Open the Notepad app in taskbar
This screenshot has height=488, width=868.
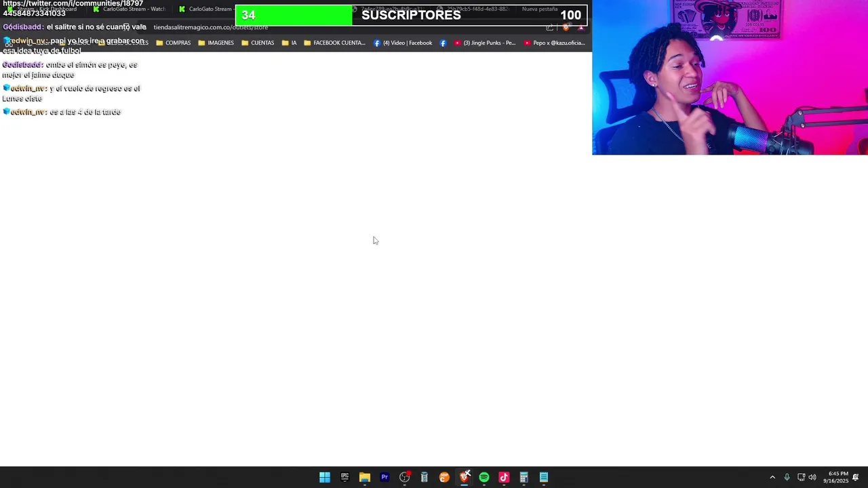tap(544, 477)
